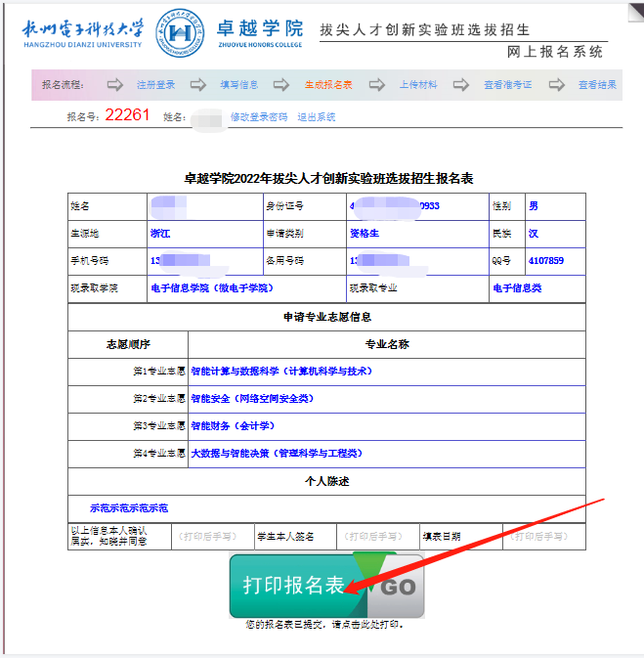Click the 志愿顺序 column header

[x=128, y=344]
